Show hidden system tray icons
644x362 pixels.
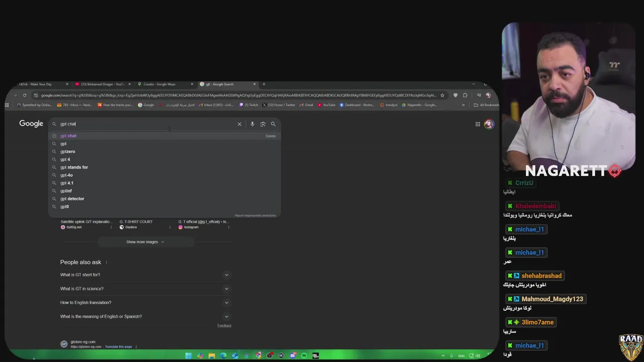[x=443, y=355]
